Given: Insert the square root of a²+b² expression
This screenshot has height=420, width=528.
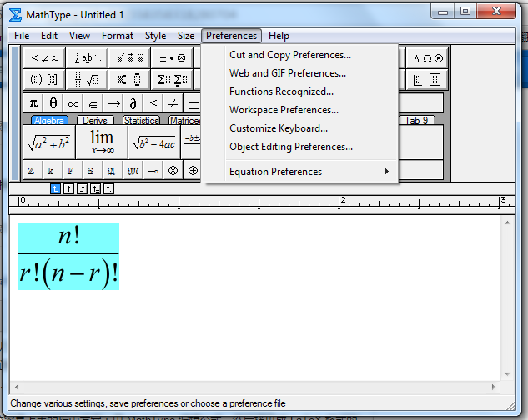Looking at the screenshot, I should [49, 142].
